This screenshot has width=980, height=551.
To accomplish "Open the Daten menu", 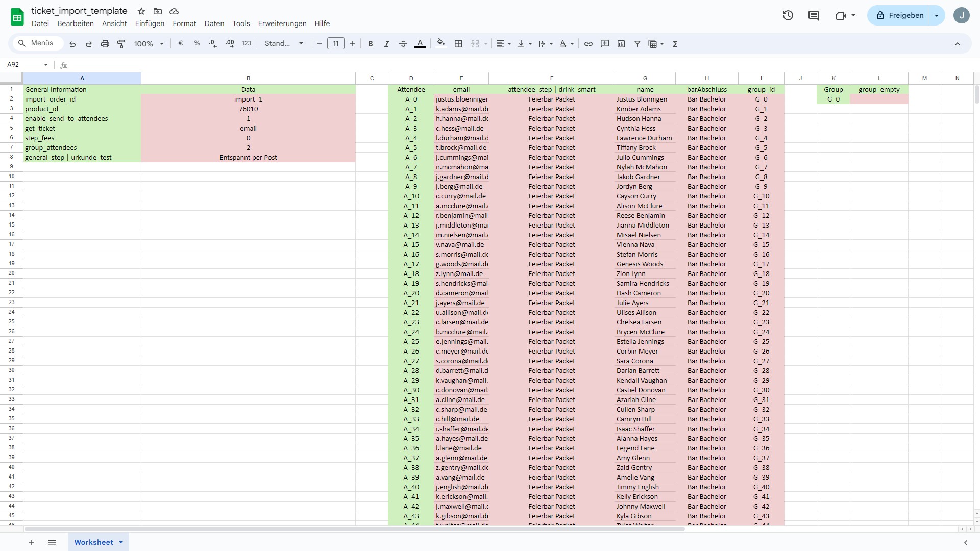I will (214, 23).
